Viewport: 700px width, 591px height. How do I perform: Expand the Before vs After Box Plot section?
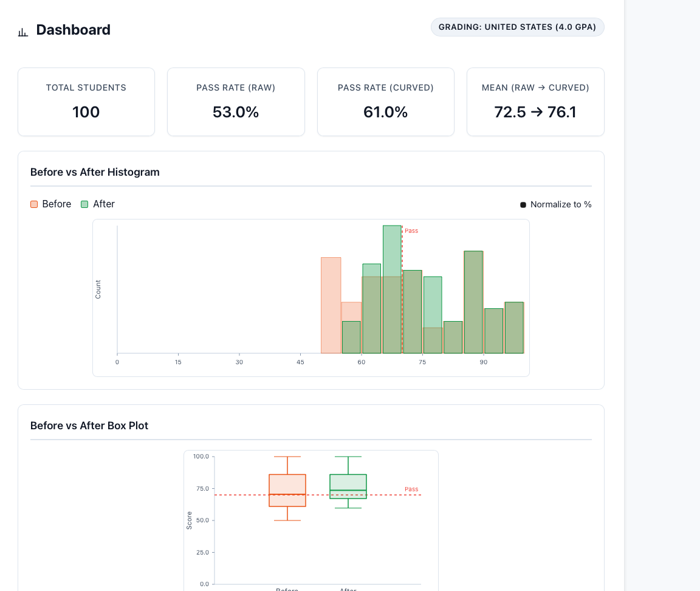pos(89,426)
